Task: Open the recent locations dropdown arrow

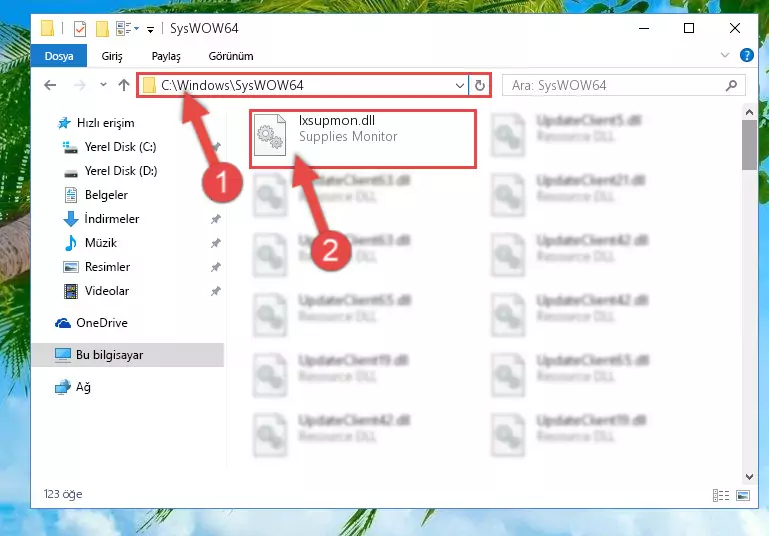Action: [103, 85]
